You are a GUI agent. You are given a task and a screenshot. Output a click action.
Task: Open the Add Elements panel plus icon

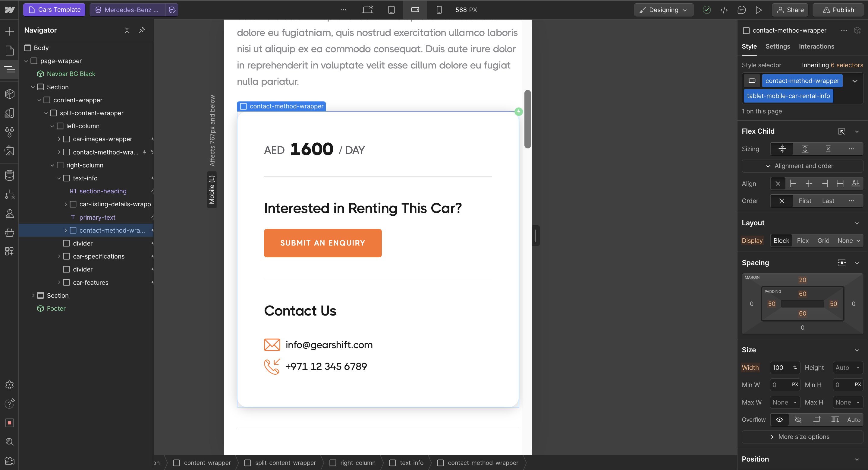point(9,31)
